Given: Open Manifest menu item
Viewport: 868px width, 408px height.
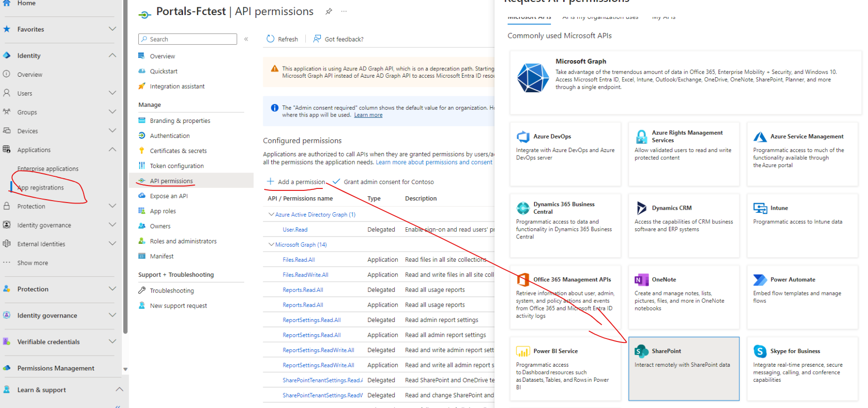Looking at the screenshot, I should (162, 256).
